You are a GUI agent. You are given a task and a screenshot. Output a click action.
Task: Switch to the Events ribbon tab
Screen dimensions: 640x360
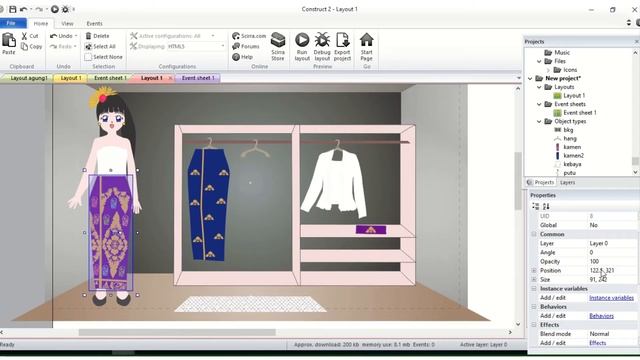[x=94, y=24]
